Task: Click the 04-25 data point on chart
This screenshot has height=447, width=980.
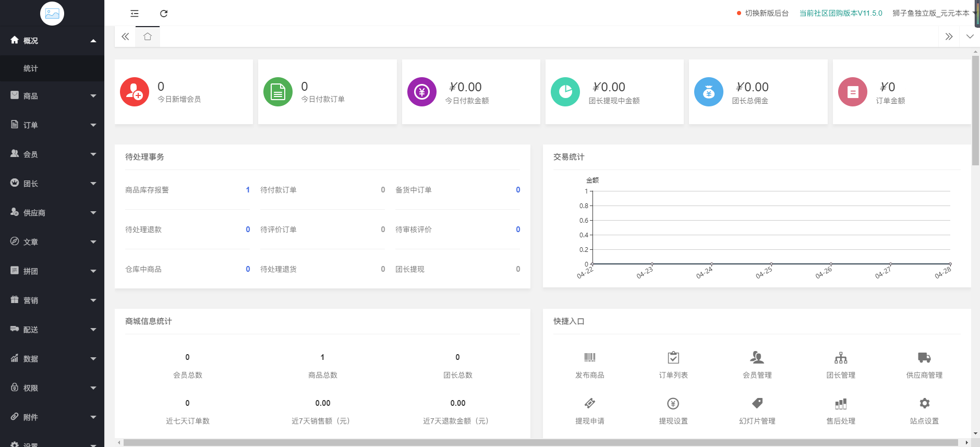Action: click(x=771, y=264)
